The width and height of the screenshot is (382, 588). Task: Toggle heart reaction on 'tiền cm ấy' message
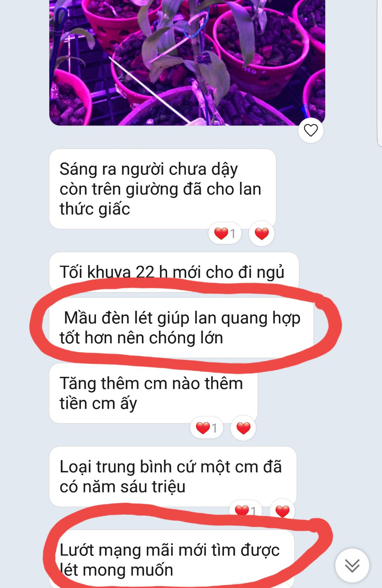243,428
